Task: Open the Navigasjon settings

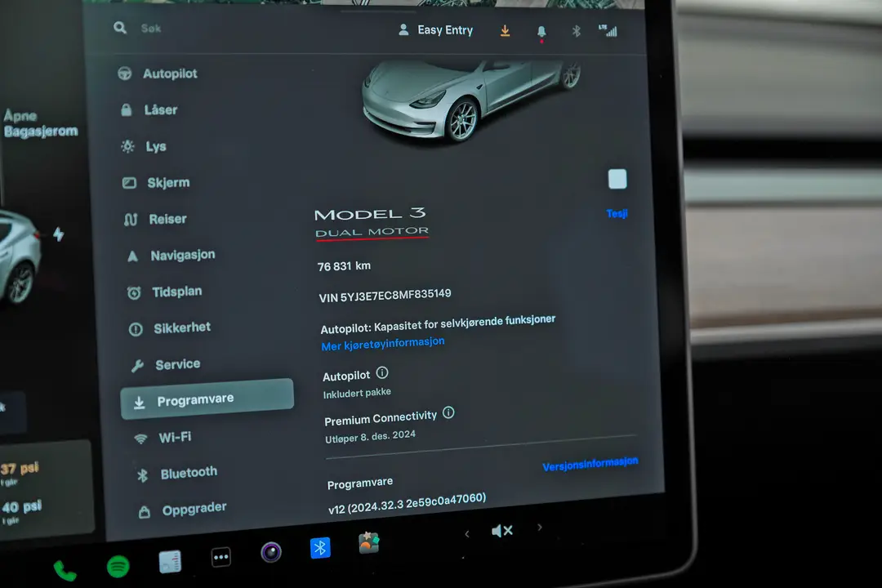Action: tap(171, 256)
